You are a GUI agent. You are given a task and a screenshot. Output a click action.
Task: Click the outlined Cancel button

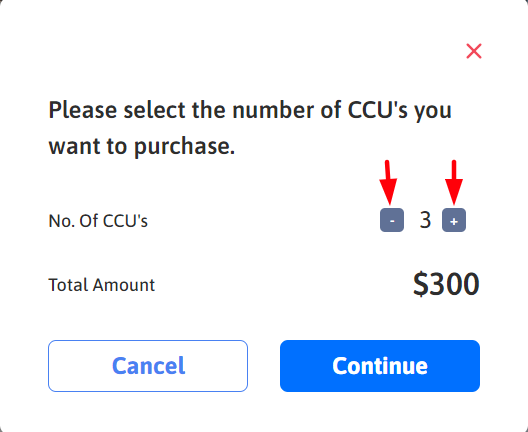pos(148,366)
